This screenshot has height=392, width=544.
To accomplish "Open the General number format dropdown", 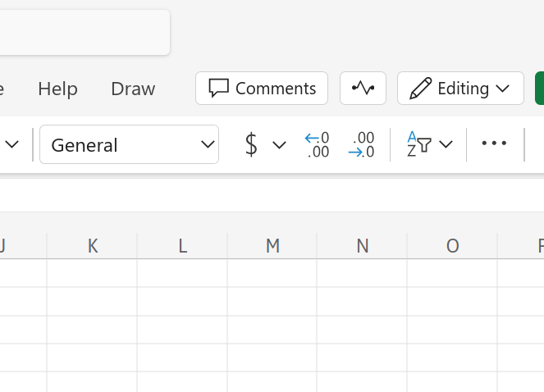I will 129,145.
